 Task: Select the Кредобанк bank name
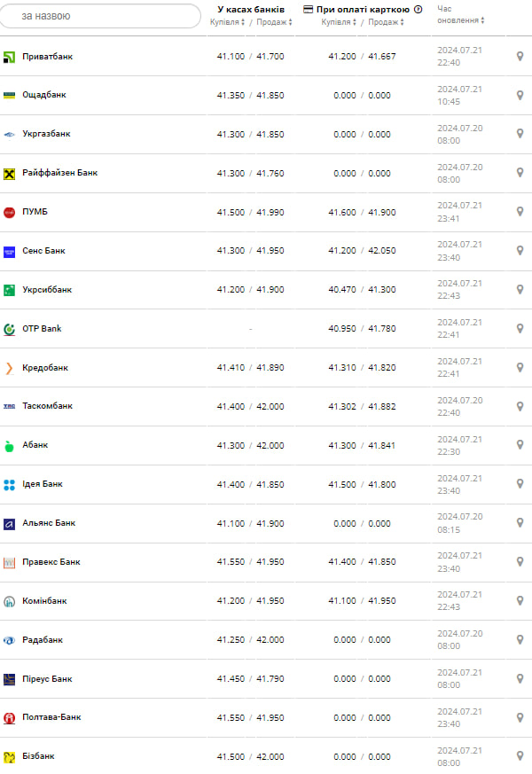pyautogui.click(x=45, y=368)
